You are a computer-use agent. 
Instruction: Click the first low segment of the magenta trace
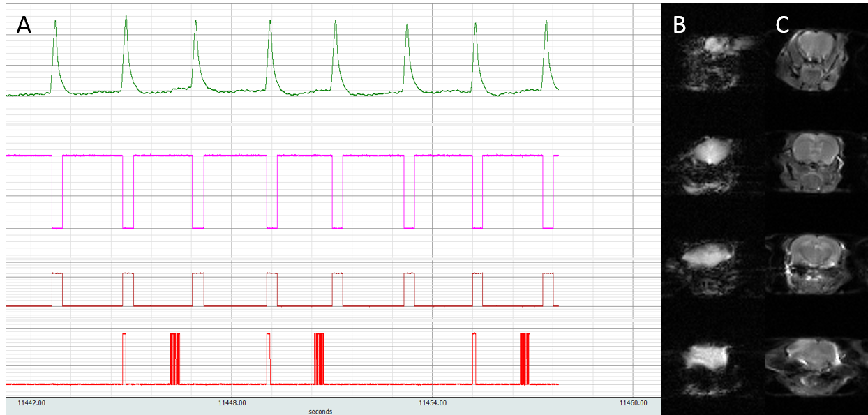pos(57,228)
